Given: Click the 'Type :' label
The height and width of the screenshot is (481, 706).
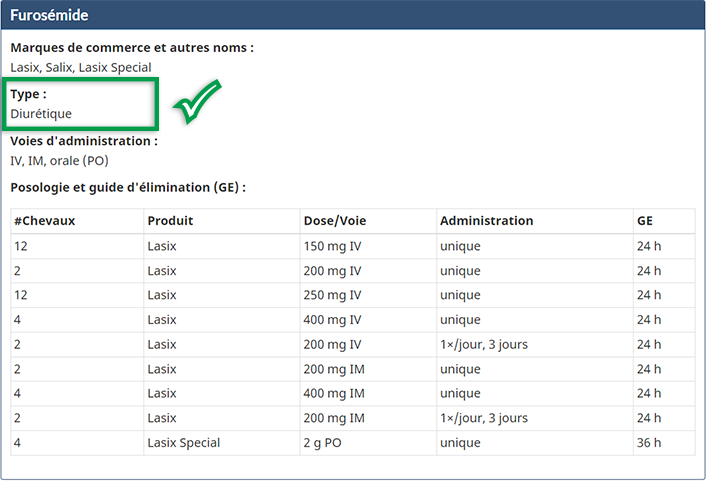Looking at the screenshot, I should (x=28, y=94).
